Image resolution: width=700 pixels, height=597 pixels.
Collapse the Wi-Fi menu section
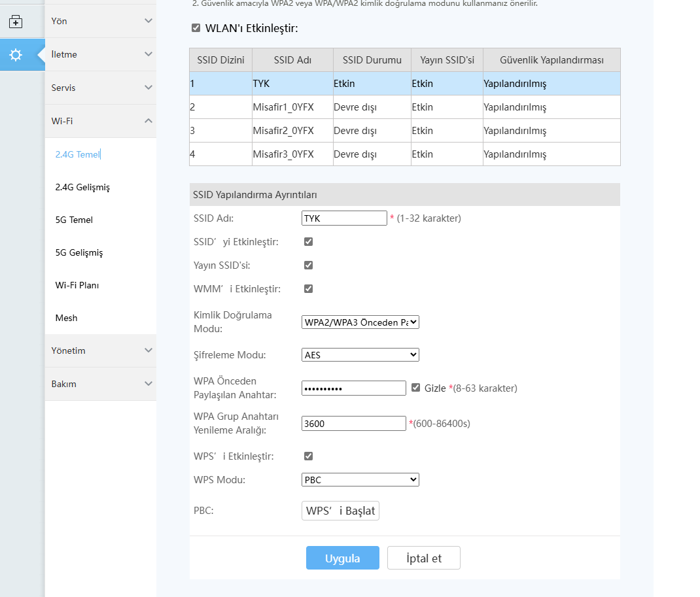pyautogui.click(x=101, y=121)
